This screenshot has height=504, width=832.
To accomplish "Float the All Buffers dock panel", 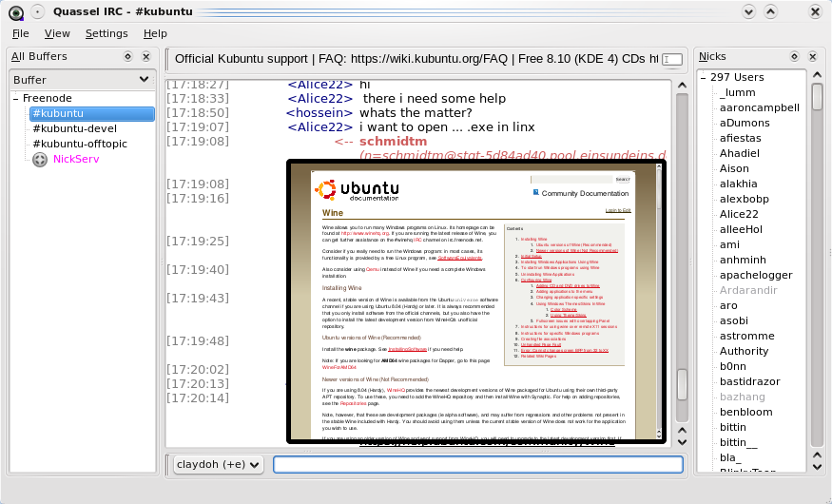I will [x=127, y=56].
